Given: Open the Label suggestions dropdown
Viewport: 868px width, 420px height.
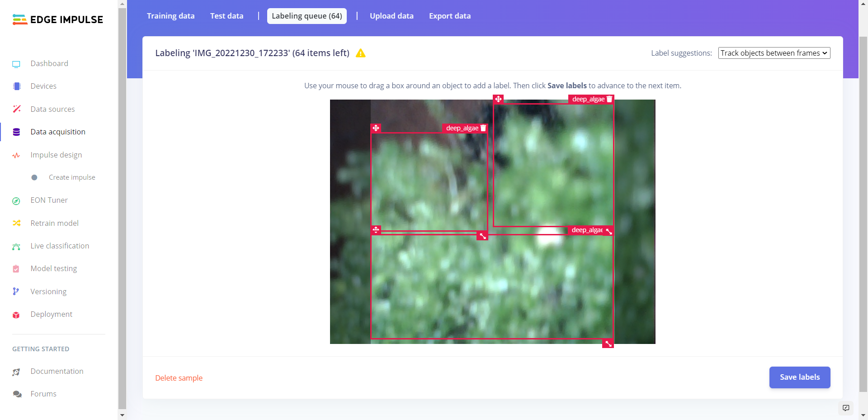Looking at the screenshot, I should pyautogui.click(x=774, y=53).
